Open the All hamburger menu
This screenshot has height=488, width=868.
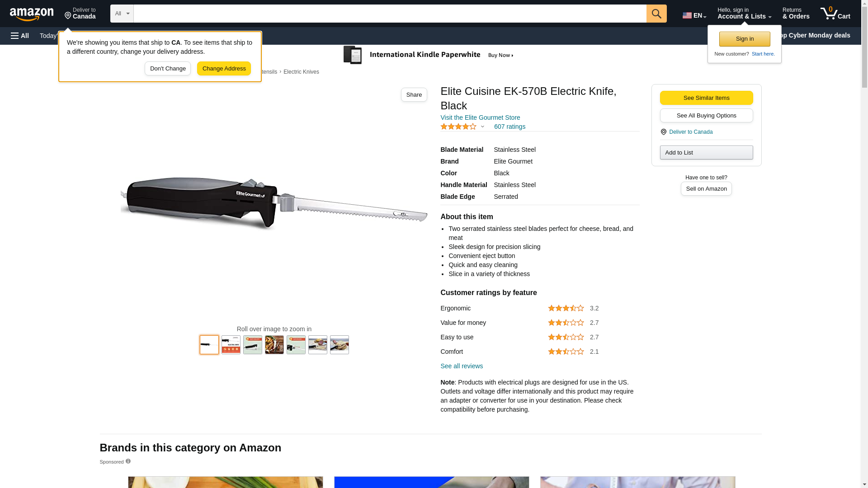point(20,36)
